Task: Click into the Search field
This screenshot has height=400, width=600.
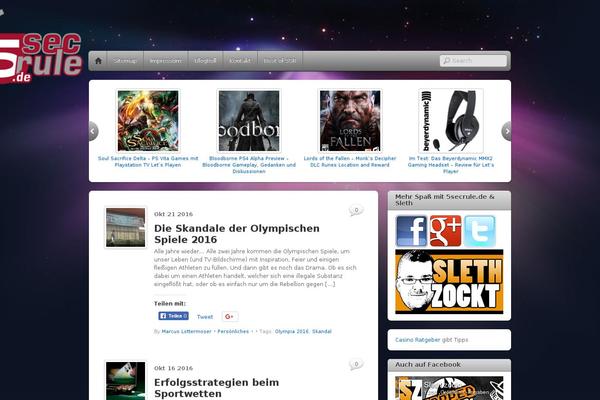Action: [473, 60]
